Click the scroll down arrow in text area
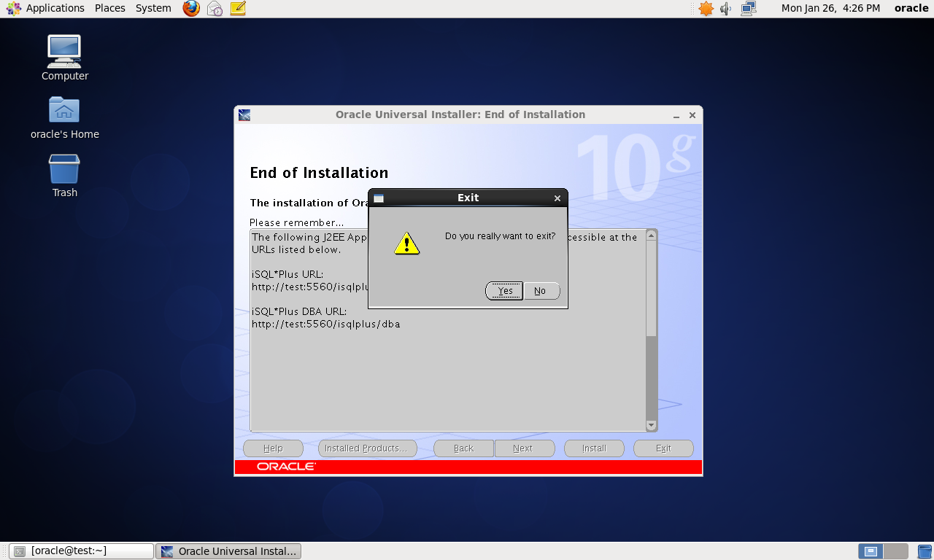Image resolution: width=934 pixels, height=560 pixels. (652, 425)
